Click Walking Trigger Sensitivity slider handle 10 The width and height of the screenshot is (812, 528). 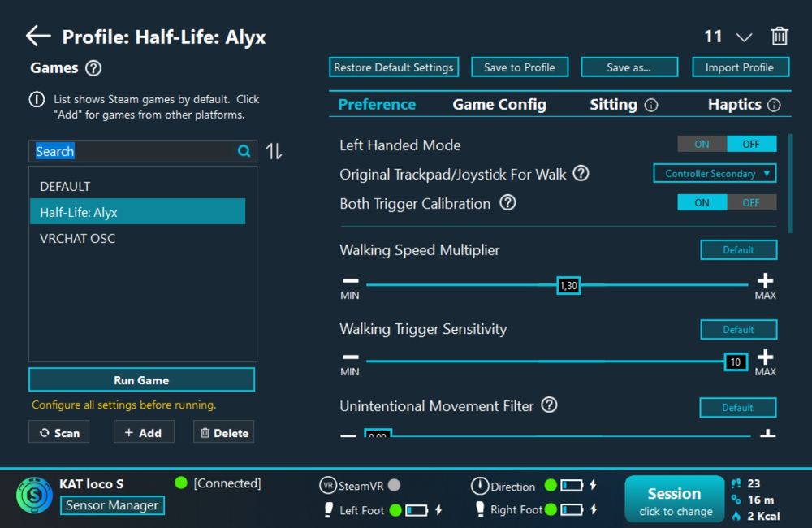736,361
